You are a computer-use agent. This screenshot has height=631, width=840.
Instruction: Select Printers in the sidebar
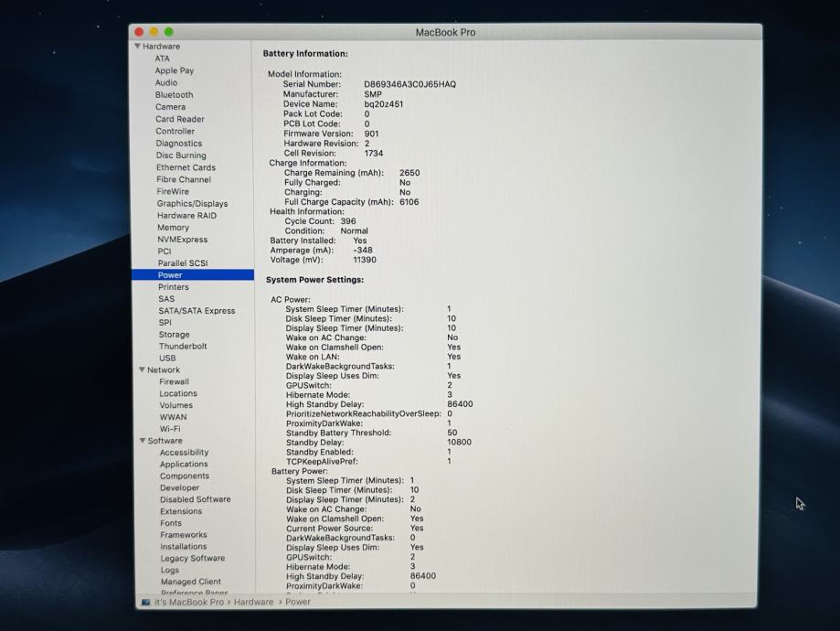pyautogui.click(x=174, y=287)
